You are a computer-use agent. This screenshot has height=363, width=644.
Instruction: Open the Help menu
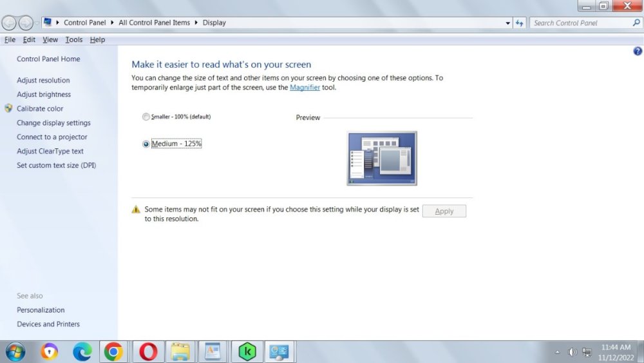point(97,39)
